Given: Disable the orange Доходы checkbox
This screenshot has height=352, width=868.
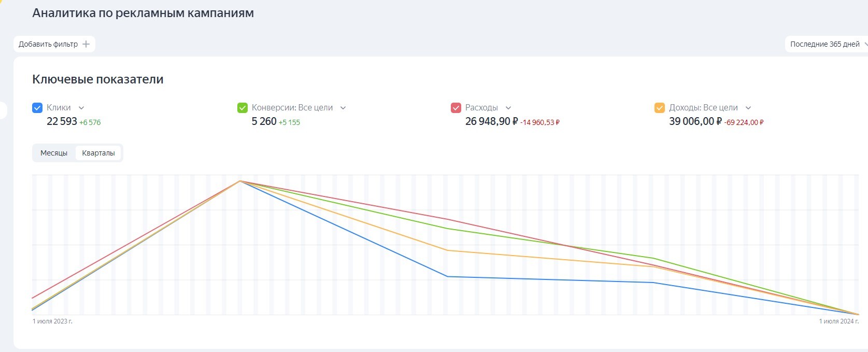Looking at the screenshot, I should pyautogui.click(x=660, y=108).
